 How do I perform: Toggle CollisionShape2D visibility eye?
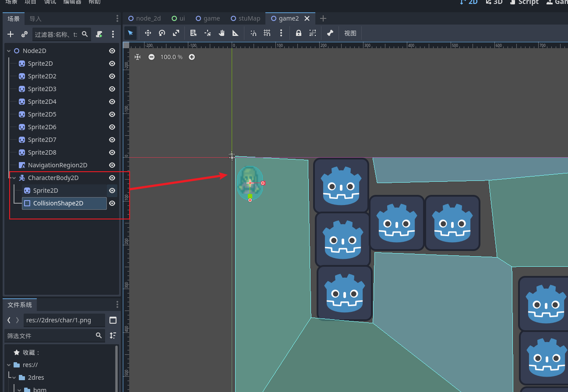click(112, 203)
